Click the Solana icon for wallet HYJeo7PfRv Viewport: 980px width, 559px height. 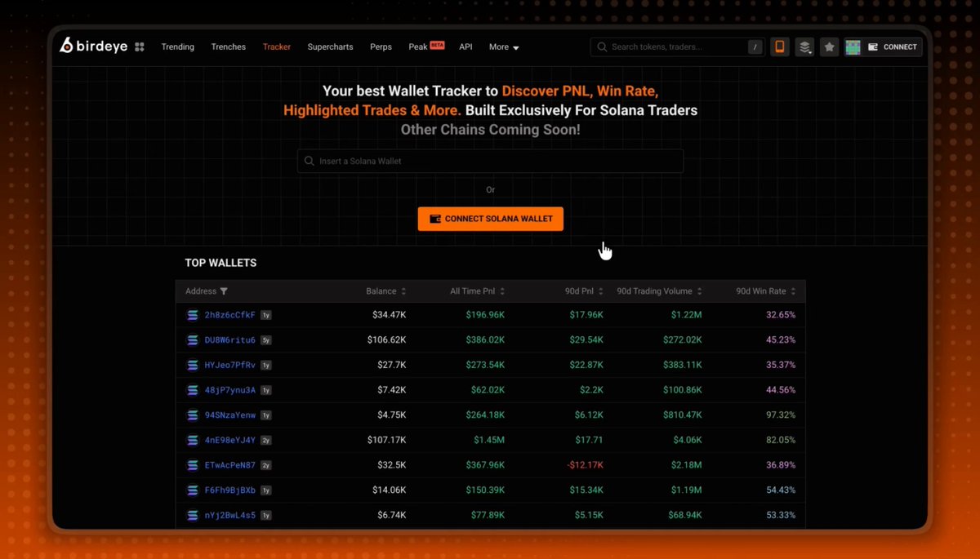pyautogui.click(x=193, y=365)
